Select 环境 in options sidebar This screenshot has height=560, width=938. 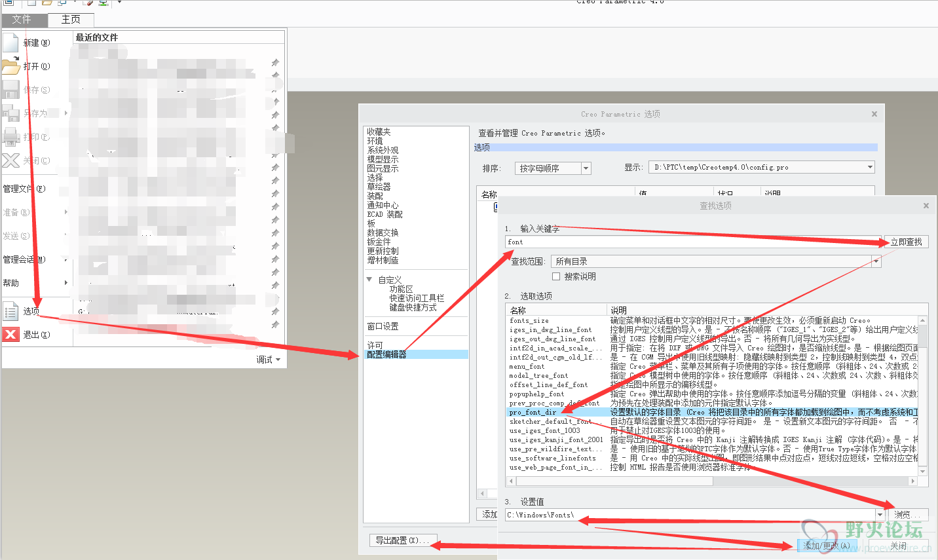coord(375,141)
